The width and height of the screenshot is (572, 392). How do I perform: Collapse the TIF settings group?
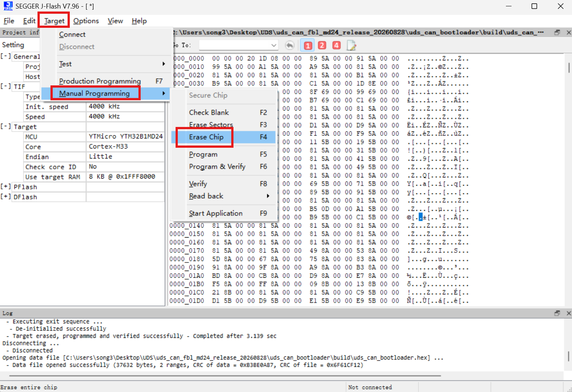(6, 86)
